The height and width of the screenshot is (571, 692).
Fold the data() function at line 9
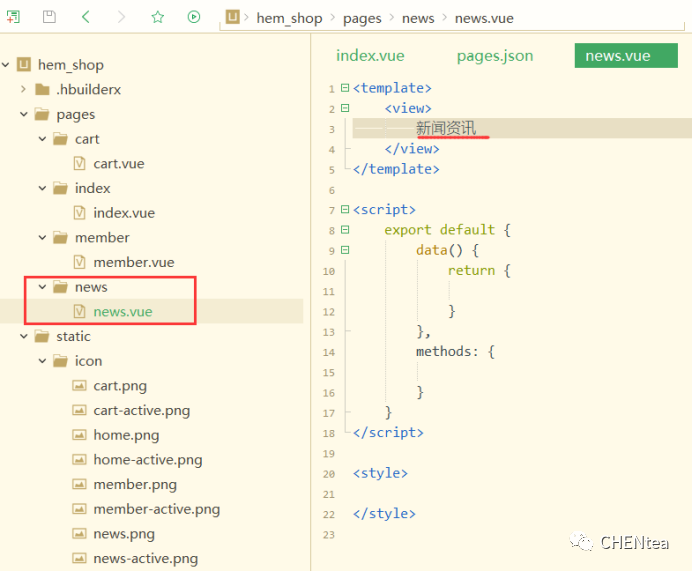[x=345, y=250]
